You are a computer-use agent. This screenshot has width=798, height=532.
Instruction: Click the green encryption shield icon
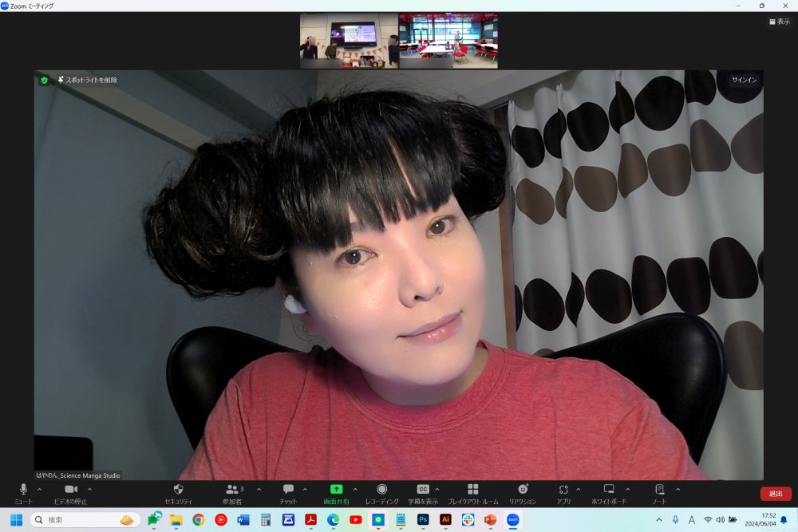[45, 80]
